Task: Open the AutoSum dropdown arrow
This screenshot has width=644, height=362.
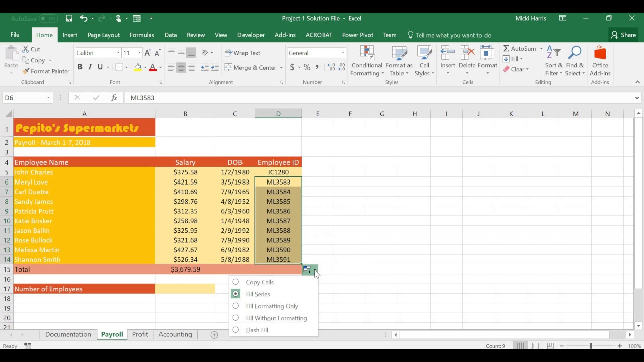Action: pyautogui.click(x=541, y=49)
